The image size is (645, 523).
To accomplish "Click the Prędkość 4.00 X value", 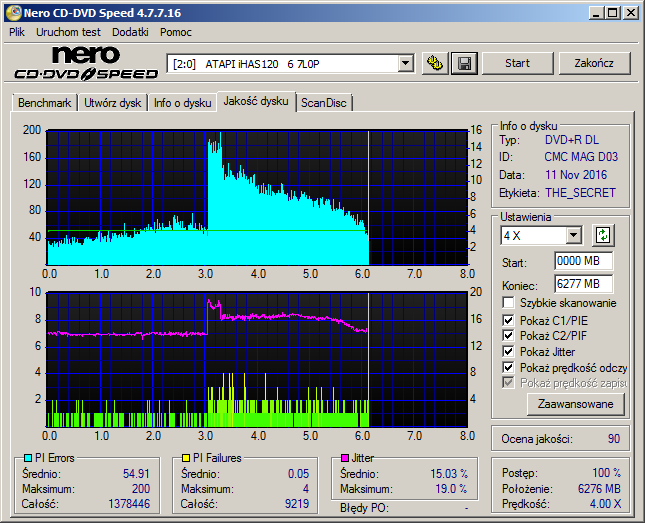I will click(606, 504).
